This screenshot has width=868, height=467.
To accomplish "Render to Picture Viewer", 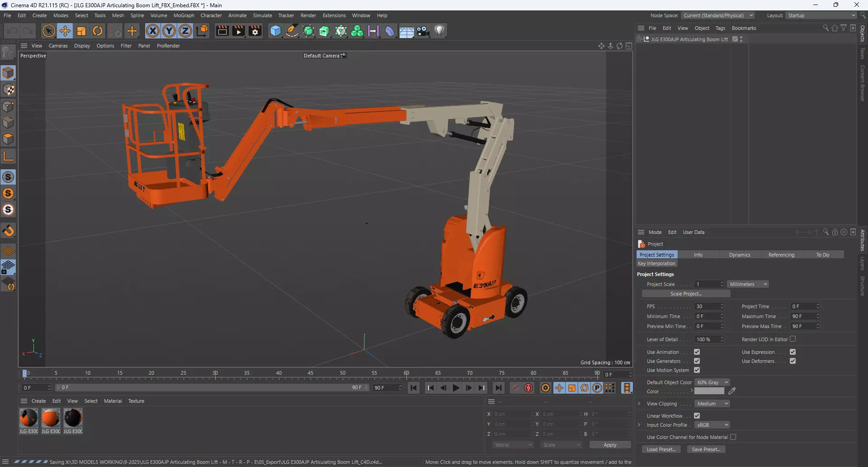I will point(238,31).
